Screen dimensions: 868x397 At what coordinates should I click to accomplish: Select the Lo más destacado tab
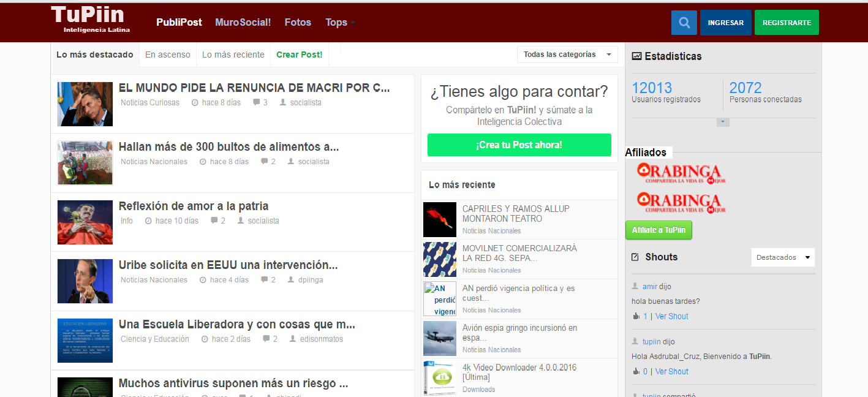click(x=95, y=55)
